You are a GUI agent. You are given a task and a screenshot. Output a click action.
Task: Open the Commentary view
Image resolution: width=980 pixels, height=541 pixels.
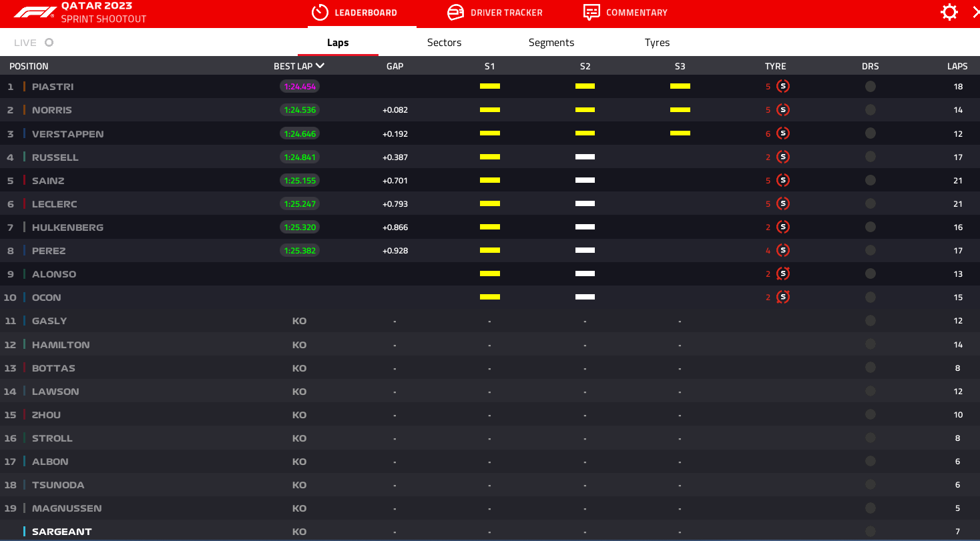(626, 13)
